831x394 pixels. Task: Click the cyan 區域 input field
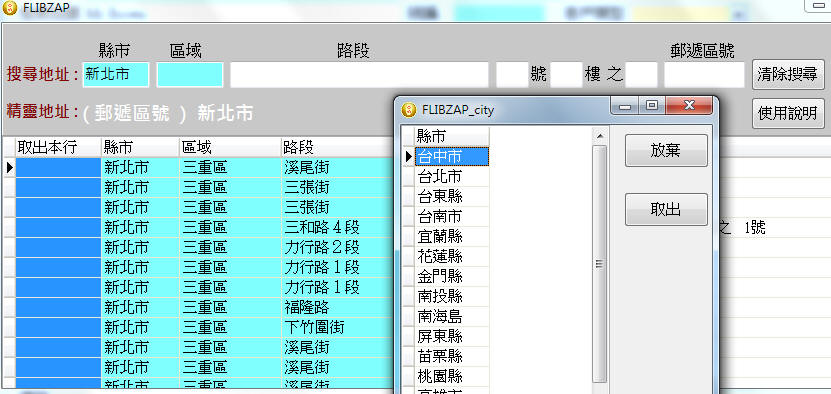190,74
